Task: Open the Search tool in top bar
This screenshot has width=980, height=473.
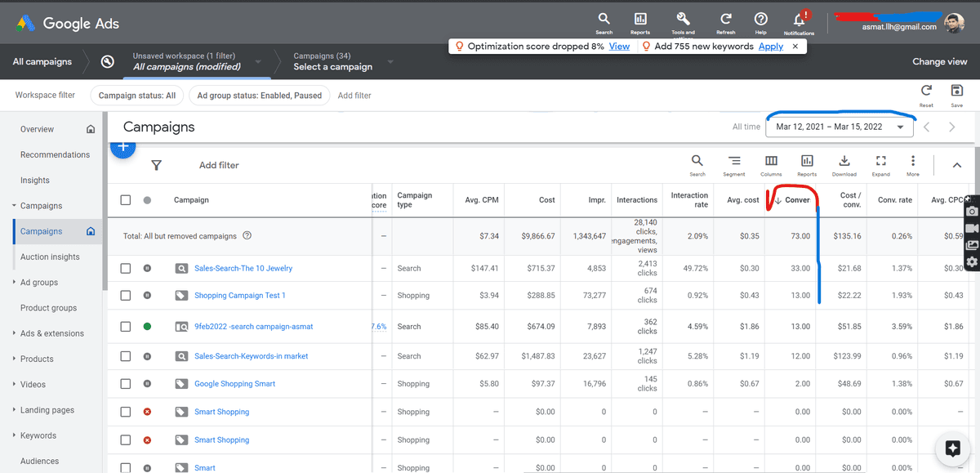Action: [x=604, y=19]
